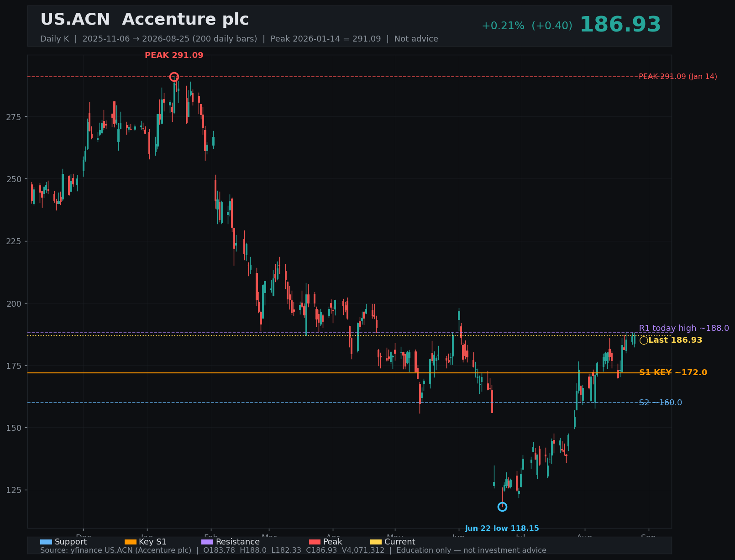
Task: Click the Resistance purple legend swatch
Action: tap(207, 542)
